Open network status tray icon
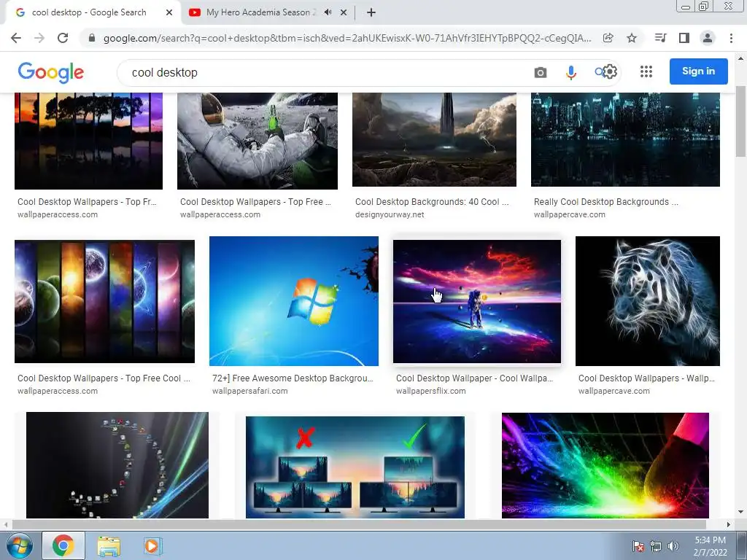Image resolution: width=747 pixels, height=560 pixels. click(656, 546)
